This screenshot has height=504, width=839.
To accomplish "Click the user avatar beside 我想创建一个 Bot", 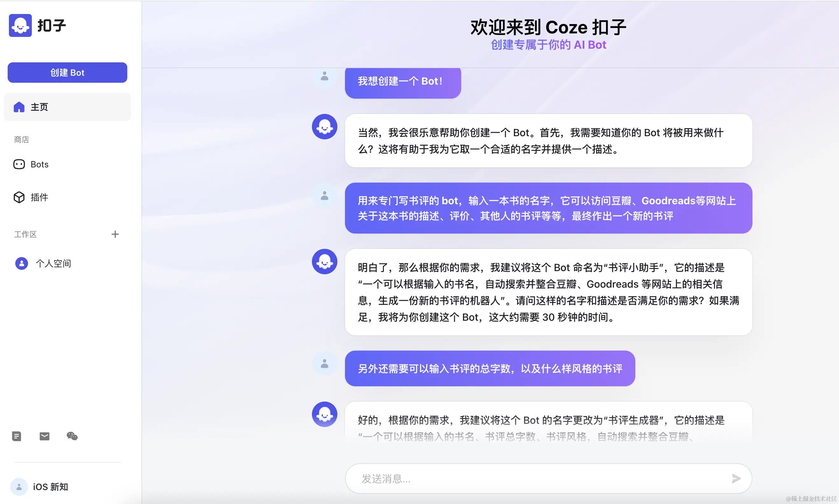I will click(x=324, y=76).
